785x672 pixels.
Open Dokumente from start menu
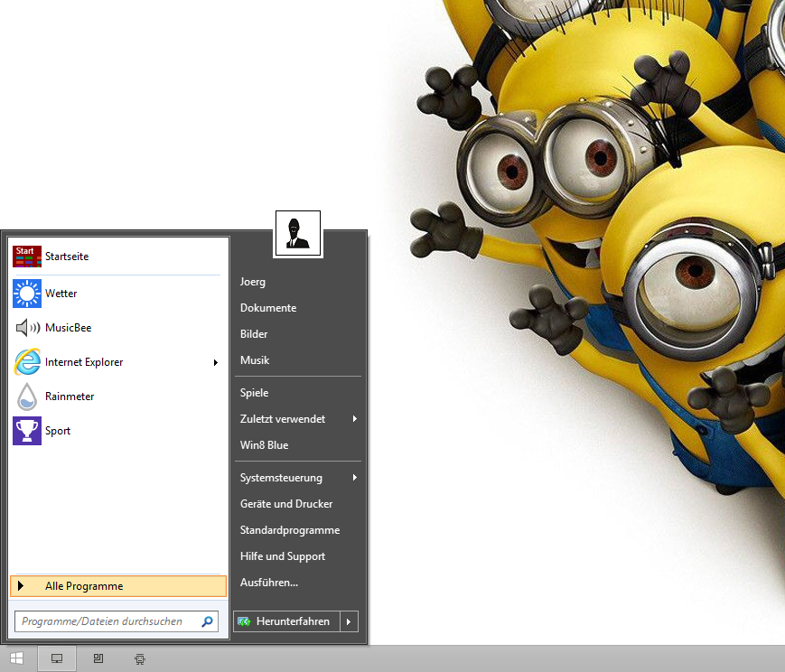pos(268,308)
